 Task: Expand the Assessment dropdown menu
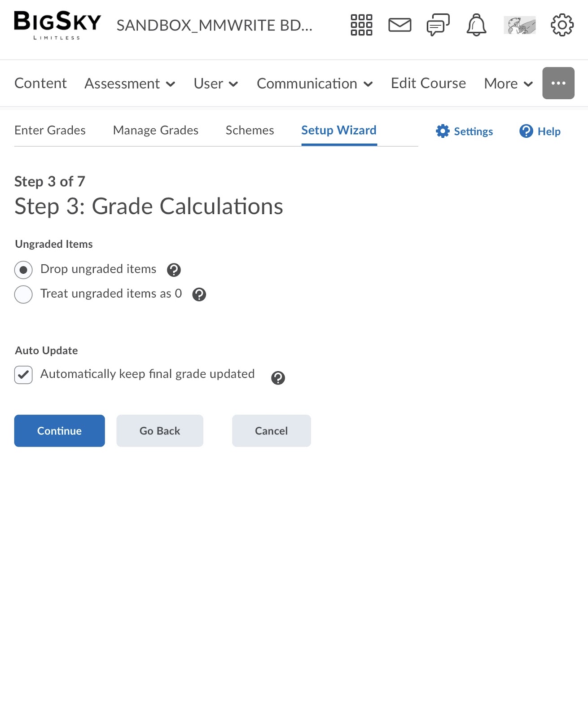[x=130, y=83]
